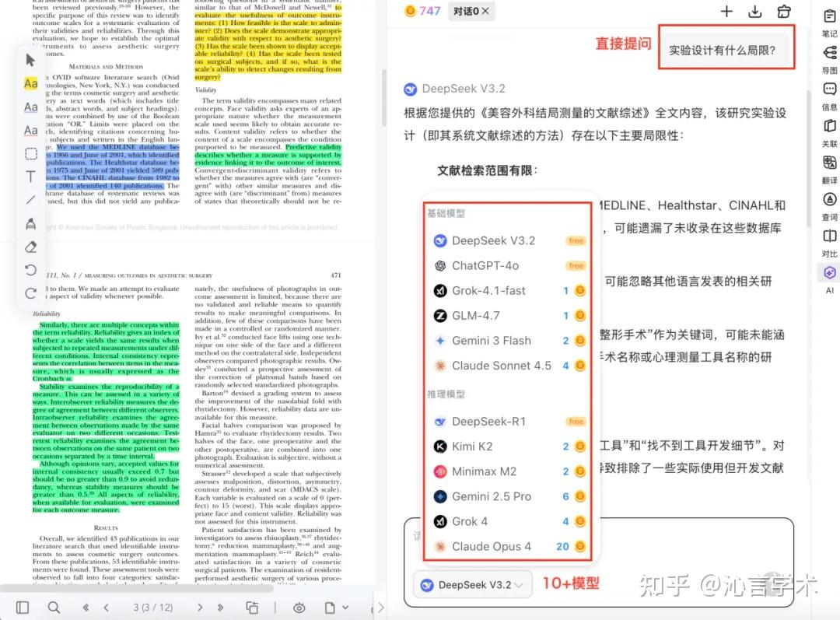840x620 pixels.
Task: Select Gemini 2.5 Pro model
Action: (x=509, y=496)
